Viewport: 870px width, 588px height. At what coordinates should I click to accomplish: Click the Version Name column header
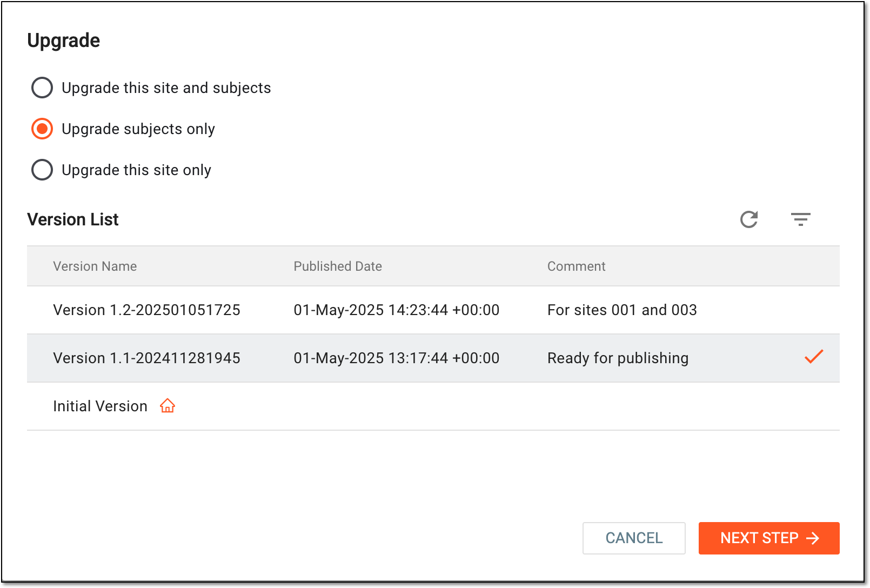click(x=95, y=266)
